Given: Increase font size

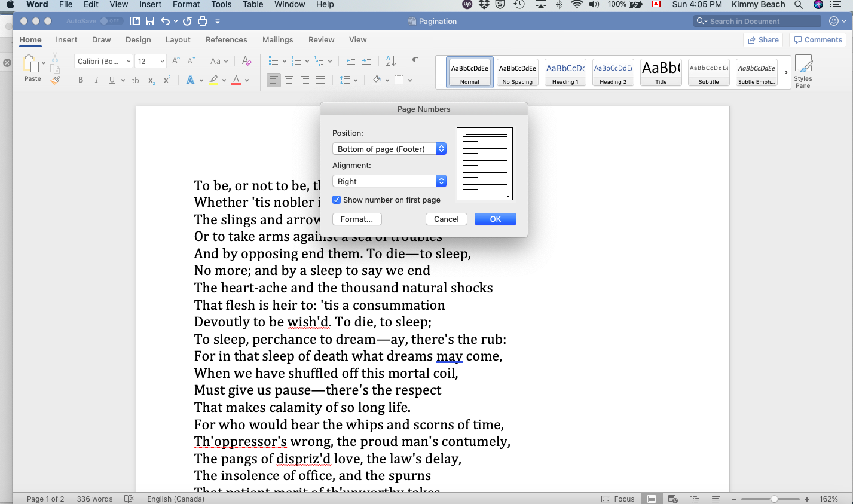Looking at the screenshot, I should 176,60.
